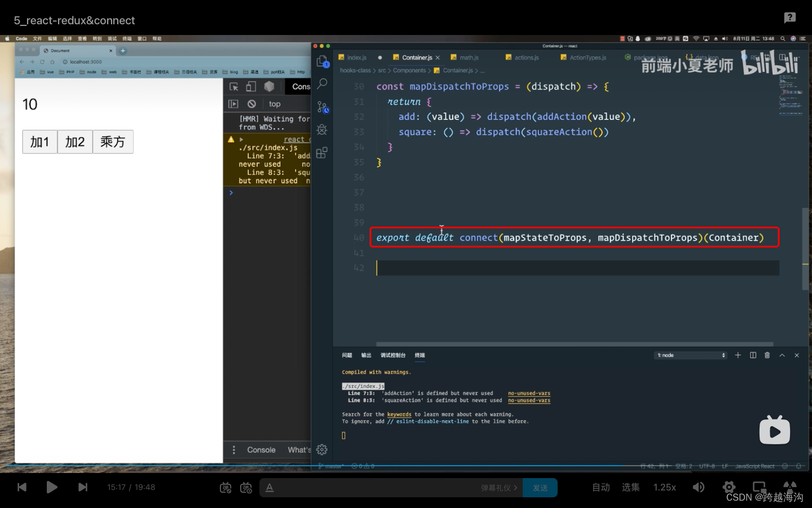Click the 发送 send button

[540, 488]
